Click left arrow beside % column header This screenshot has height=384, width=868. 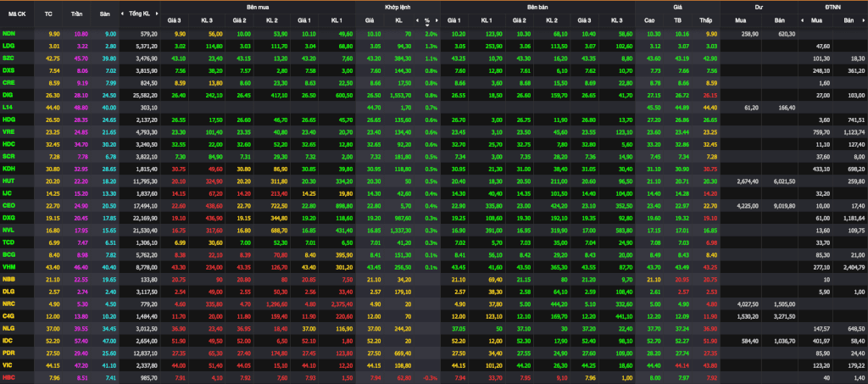[417, 20]
